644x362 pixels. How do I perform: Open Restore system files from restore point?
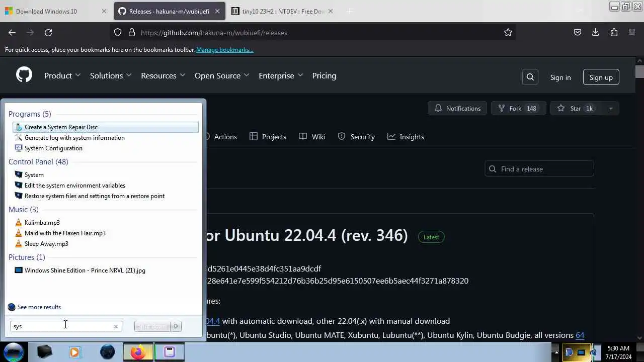click(94, 196)
